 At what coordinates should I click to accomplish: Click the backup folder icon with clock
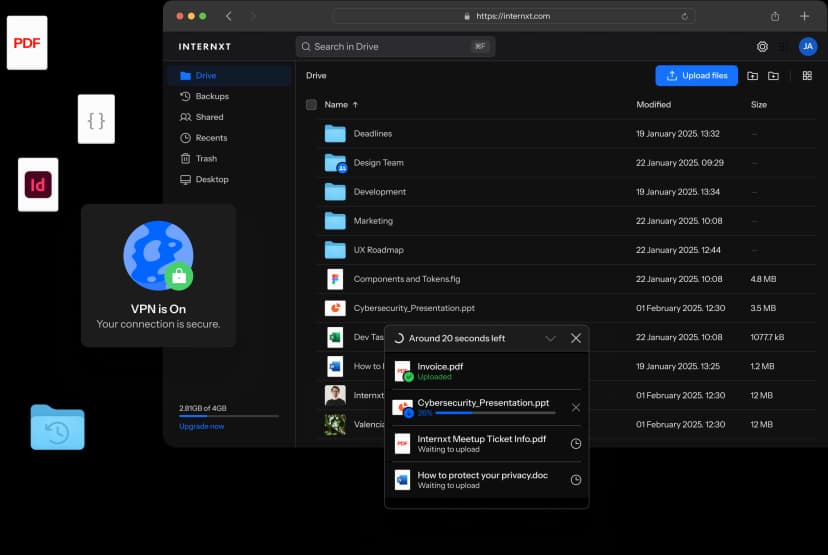[x=58, y=427]
